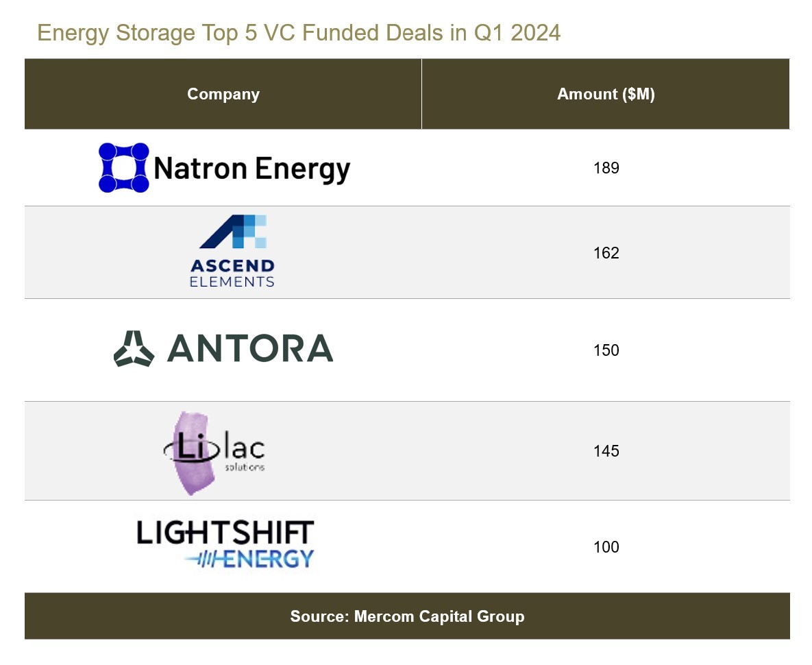This screenshot has height=665, width=812.
Task: Select the Natron Energy name text
Action: (x=252, y=169)
